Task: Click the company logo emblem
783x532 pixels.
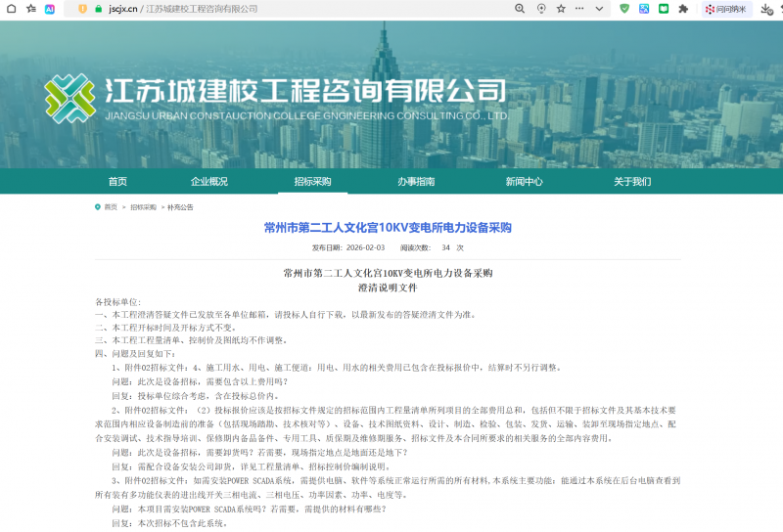Action: click(x=69, y=98)
